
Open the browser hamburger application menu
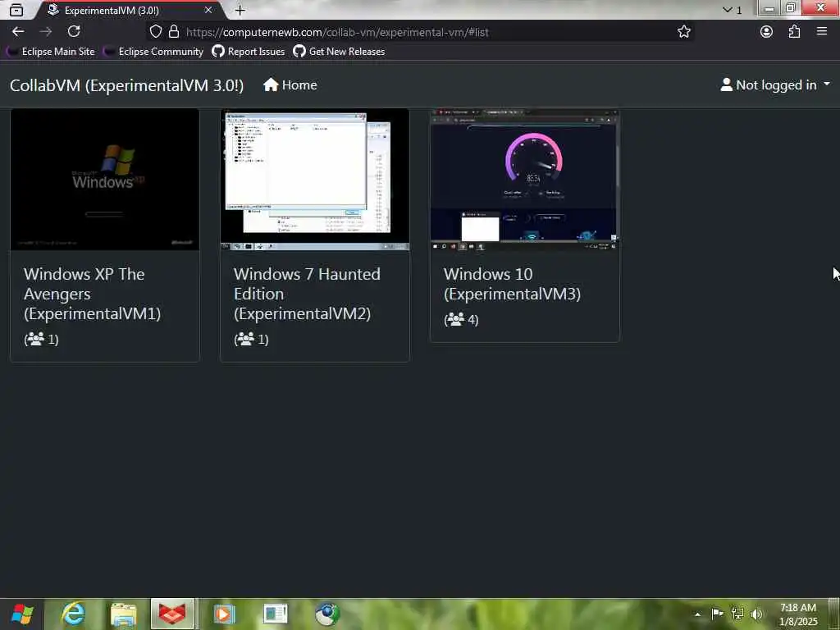click(822, 32)
